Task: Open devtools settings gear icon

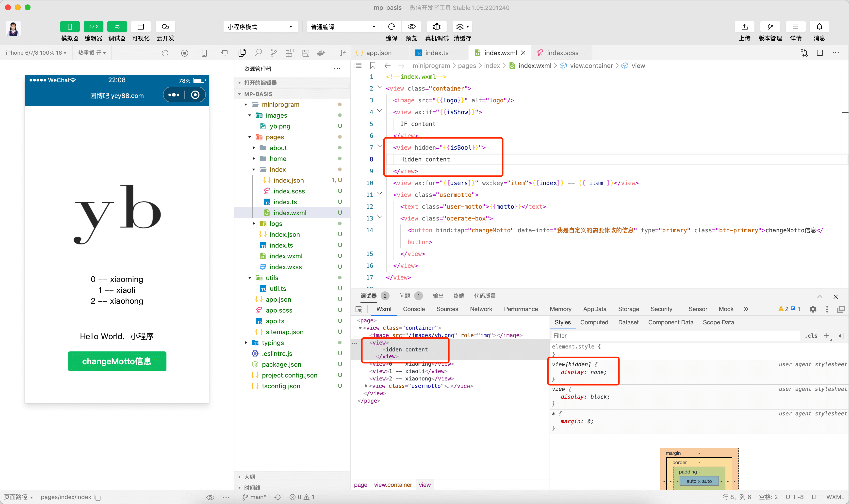Action: [x=813, y=309]
